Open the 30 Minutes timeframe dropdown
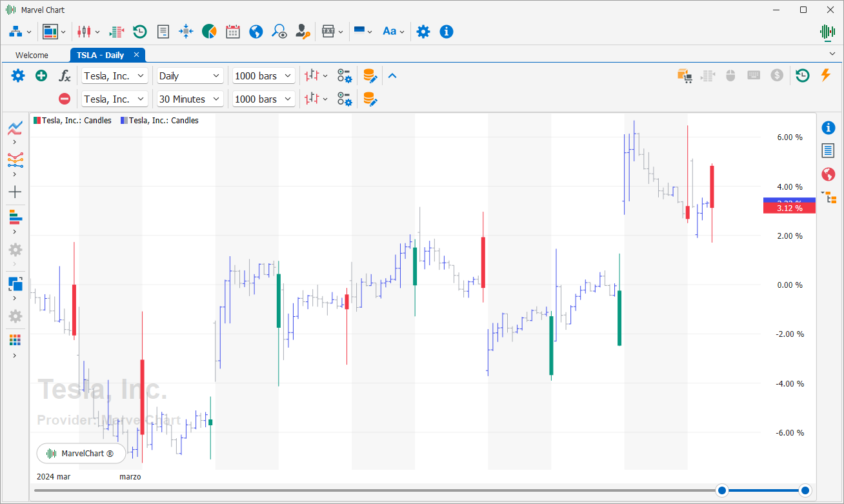Viewport: 844px width, 504px height. click(x=190, y=99)
